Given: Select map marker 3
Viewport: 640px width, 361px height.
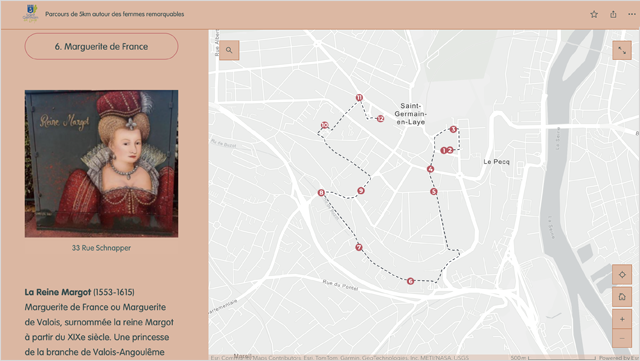Looking at the screenshot, I should (x=453, y=129).
